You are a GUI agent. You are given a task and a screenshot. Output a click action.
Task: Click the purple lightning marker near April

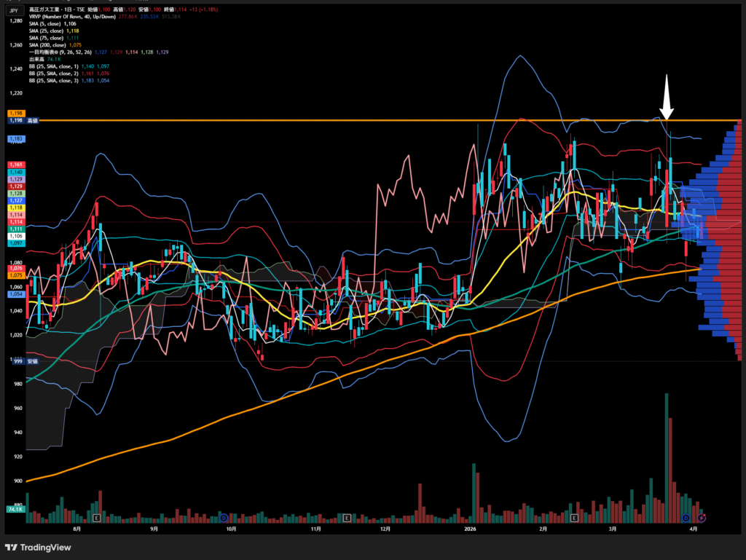coord(702,517)
